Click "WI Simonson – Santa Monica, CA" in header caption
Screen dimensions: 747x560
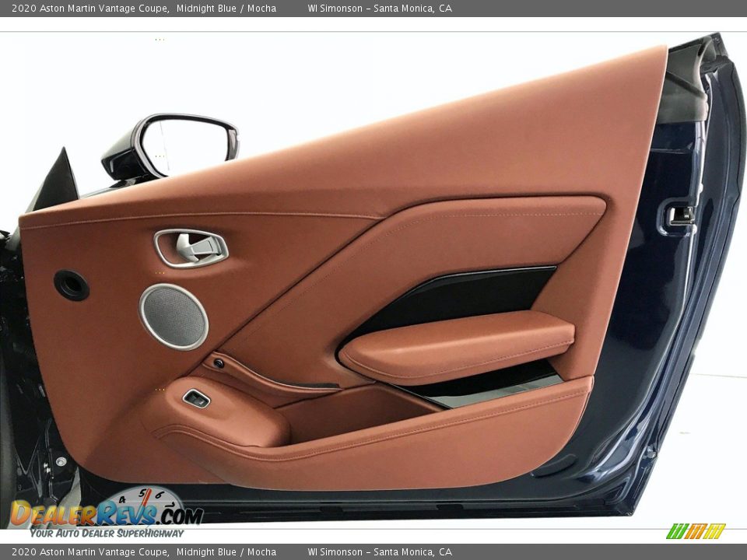coord(380,9)
